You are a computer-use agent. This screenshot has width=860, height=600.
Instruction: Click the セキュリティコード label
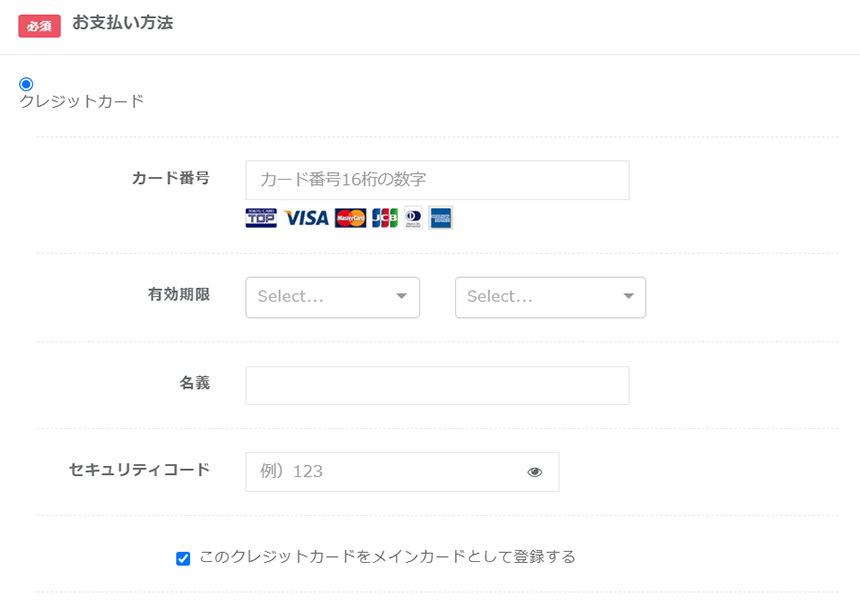(139, 469)
